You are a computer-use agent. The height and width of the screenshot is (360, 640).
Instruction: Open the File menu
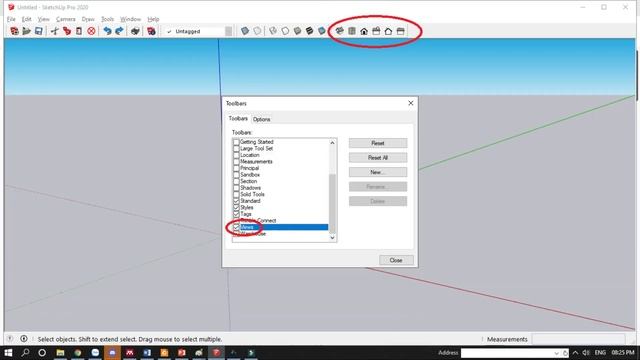(x=11, y=19)
